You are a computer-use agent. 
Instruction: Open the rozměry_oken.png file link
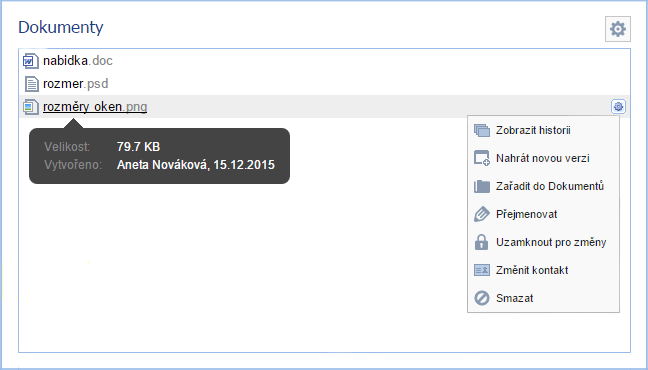[x=95, y=107]
